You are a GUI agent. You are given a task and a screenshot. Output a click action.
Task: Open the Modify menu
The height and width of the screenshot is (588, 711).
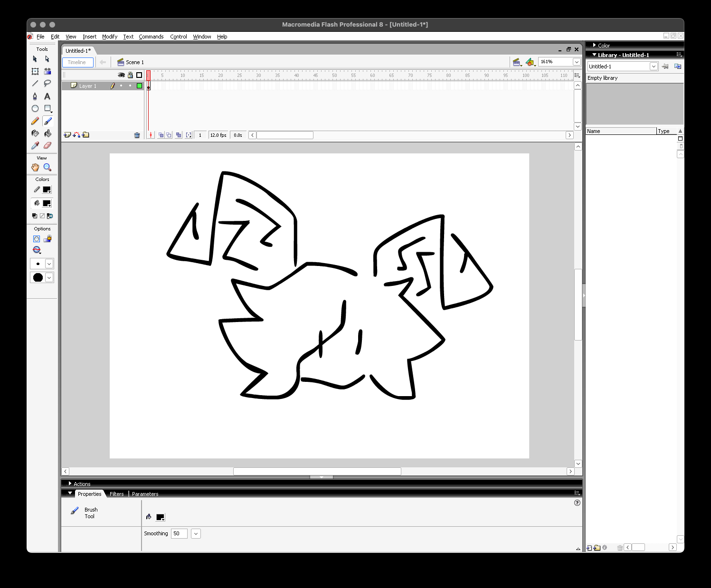coord(109,37)
